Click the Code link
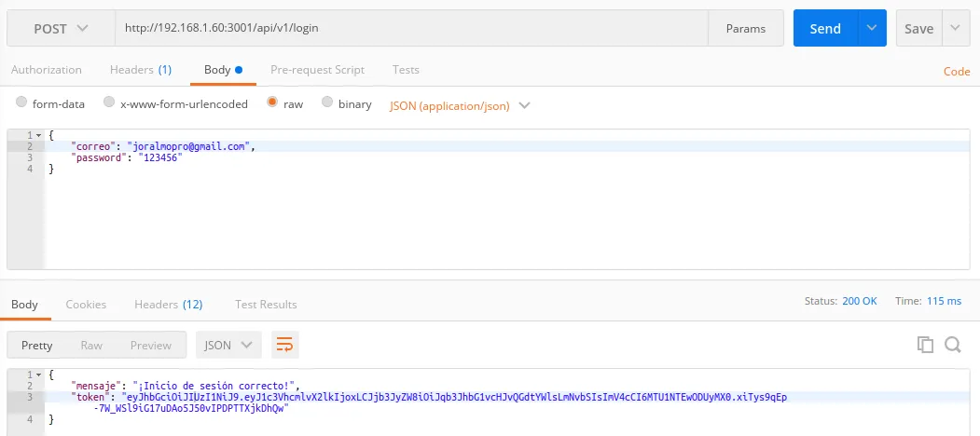Screen dimensions: 980x436 point(957,72)
